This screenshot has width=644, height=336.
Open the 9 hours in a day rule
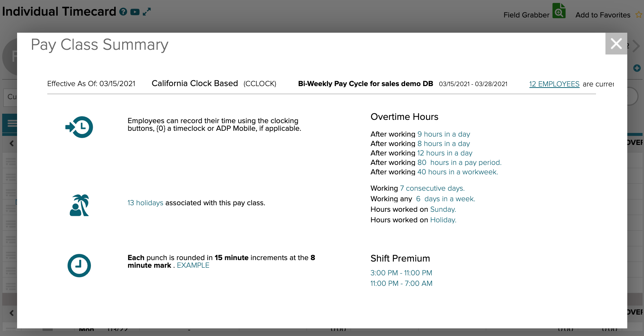pos(444,134)
